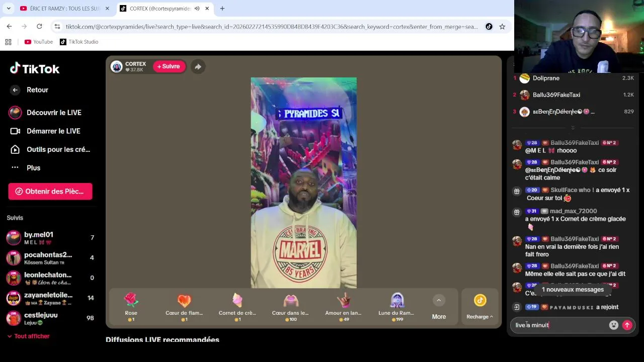Image resolution: width=644 pixels, height=362 pixels.
Task: Open YouTube bookmark
Action: coord(39,42)
